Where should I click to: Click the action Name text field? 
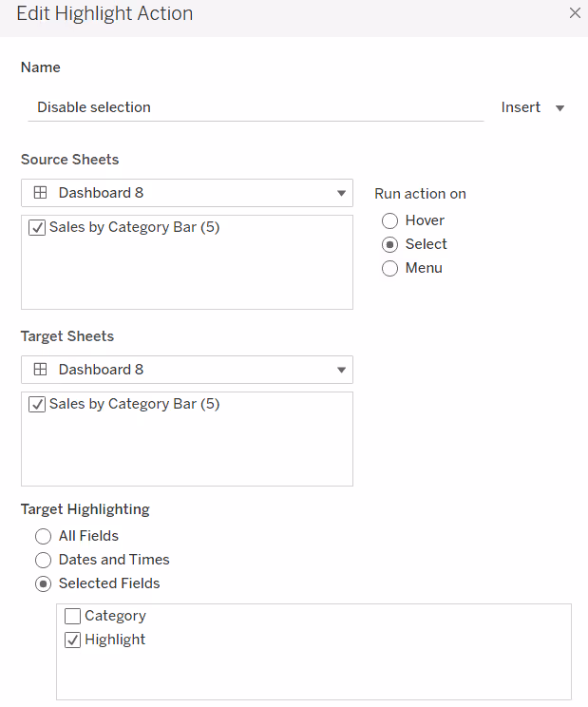(255, 107)
